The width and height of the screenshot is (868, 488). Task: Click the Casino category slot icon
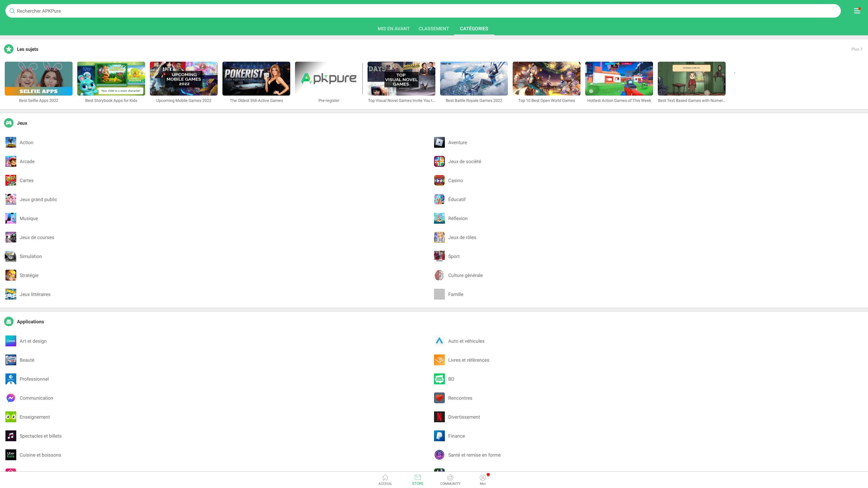439,180
